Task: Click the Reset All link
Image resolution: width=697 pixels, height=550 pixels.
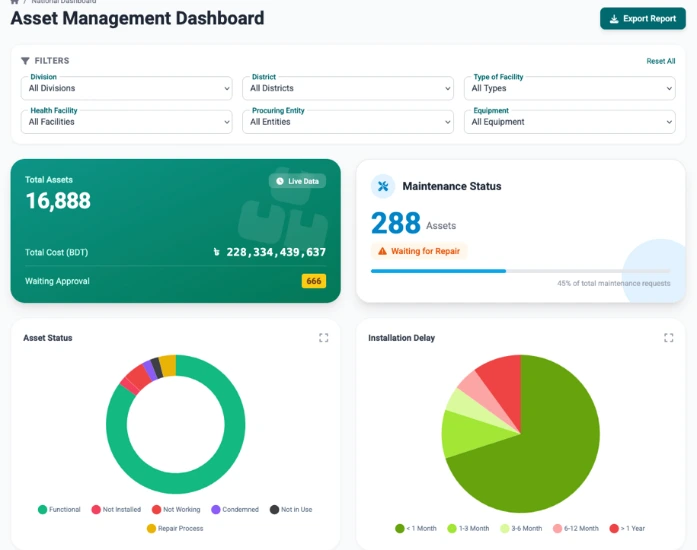Action: tap(661, 61)
